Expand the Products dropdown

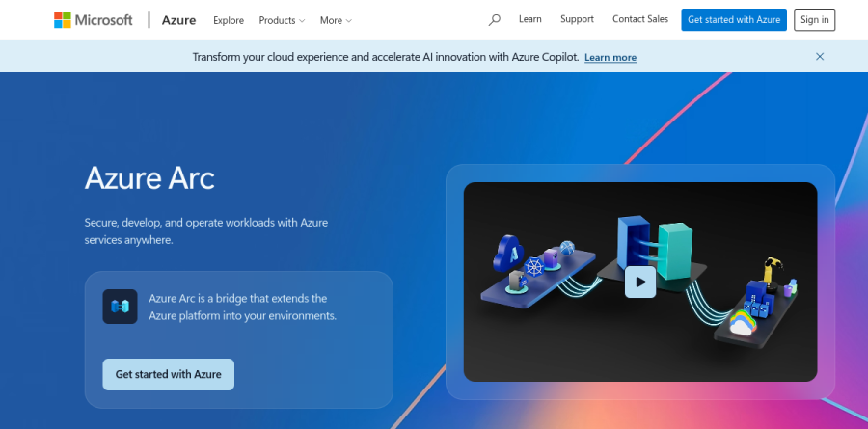pos(282,20)
